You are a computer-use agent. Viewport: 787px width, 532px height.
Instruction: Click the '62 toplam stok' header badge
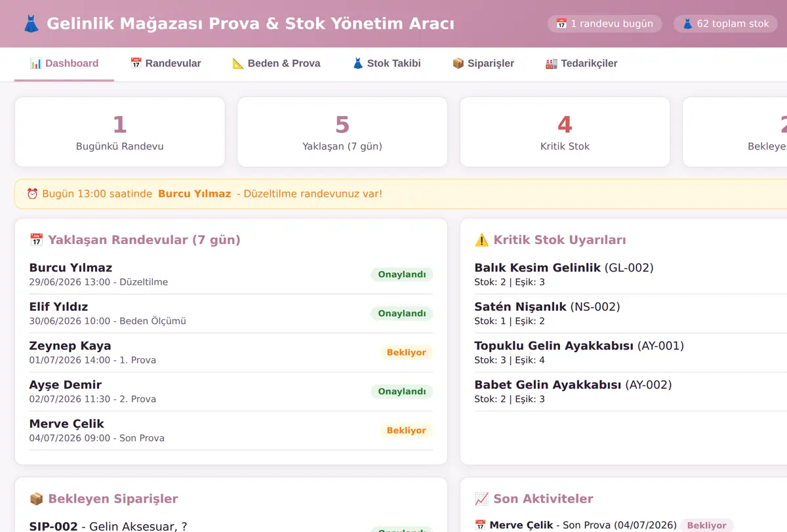click(725, 24)
